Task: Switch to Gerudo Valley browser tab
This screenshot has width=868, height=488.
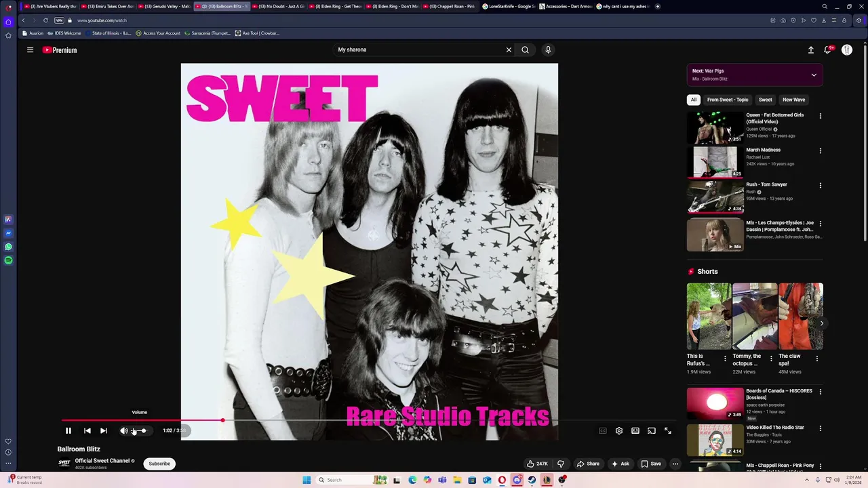Action: 165,6
